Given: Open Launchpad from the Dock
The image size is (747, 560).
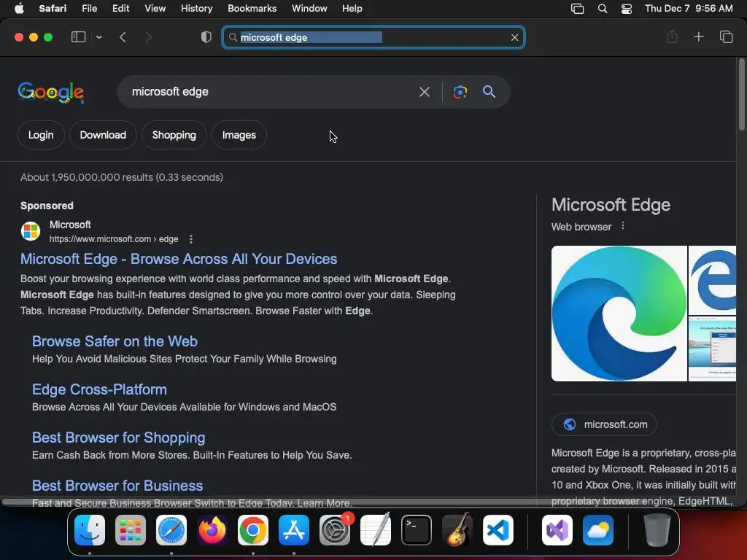Looking at the screenshot, I should (131, 530).
